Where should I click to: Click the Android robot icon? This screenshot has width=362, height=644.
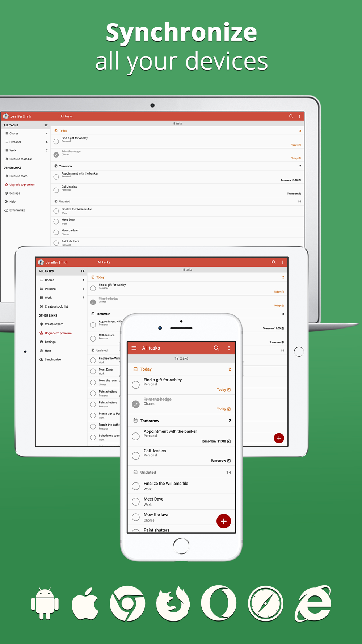45,604
